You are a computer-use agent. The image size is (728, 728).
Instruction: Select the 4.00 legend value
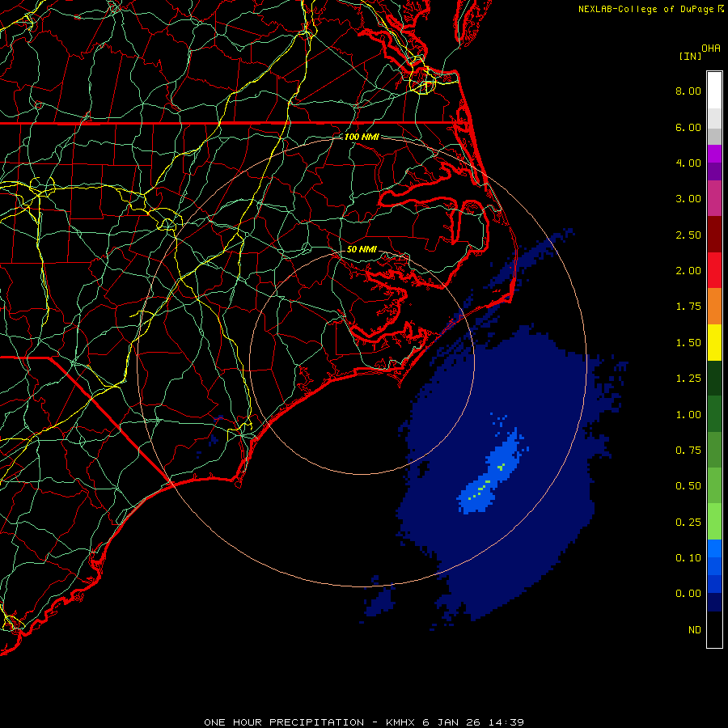point(688,163)
